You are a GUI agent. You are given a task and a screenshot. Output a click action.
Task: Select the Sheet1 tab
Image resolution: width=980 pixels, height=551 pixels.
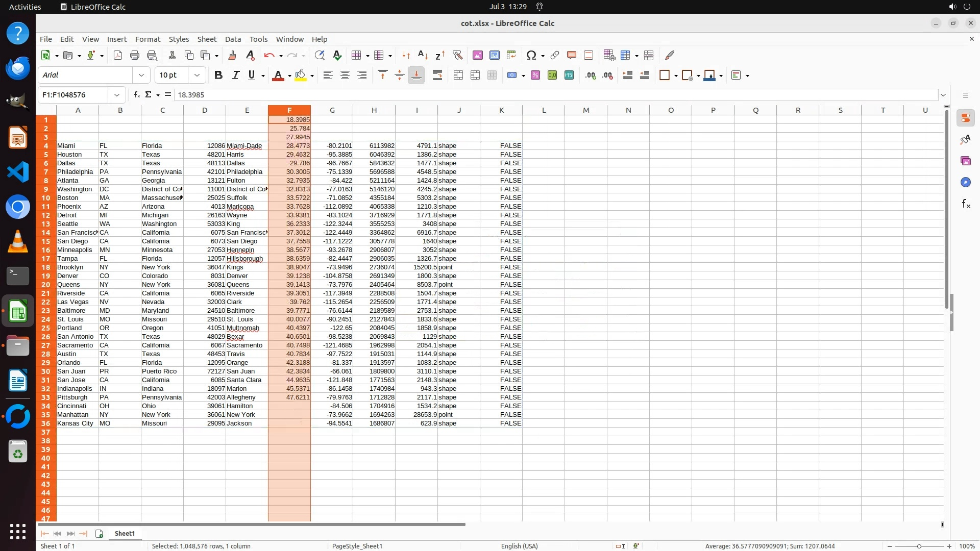[x=125, y=534]
